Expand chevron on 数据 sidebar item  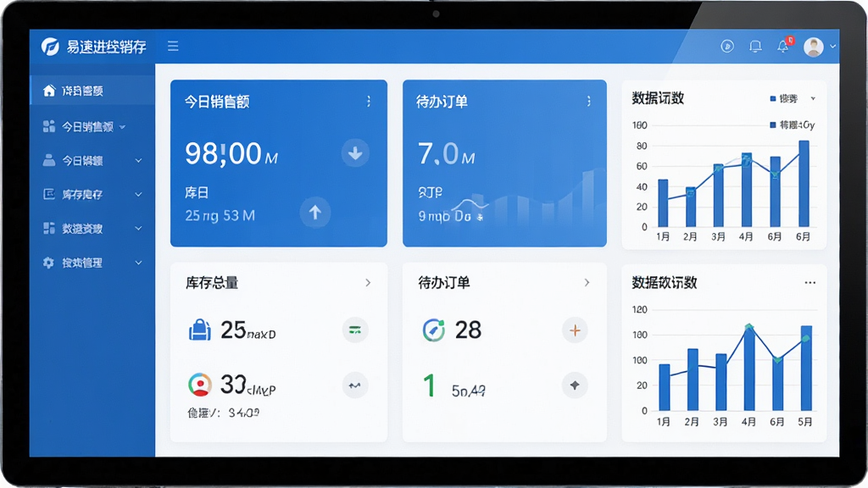click(x=138, y=229)
